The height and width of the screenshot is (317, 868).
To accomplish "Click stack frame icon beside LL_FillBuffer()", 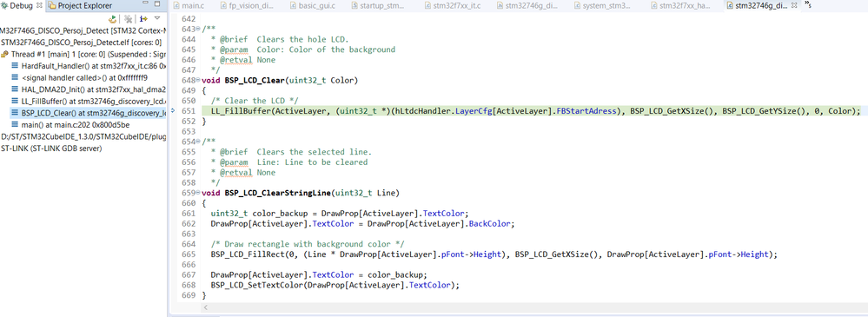I will click(15, 102).
